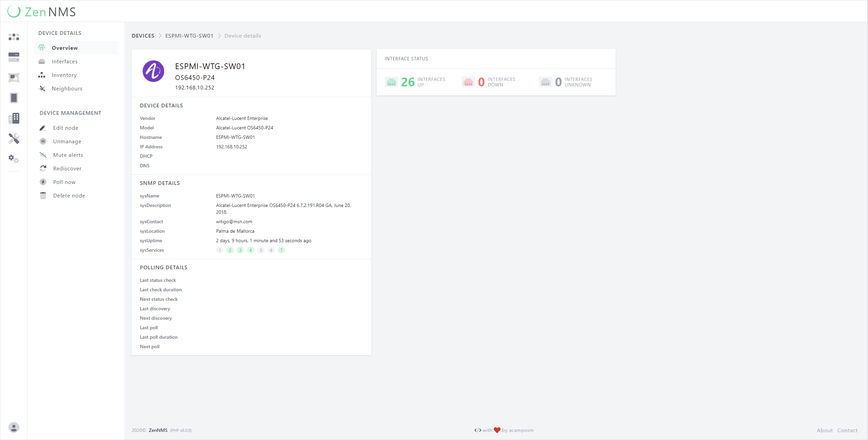Image resolution: width=868 pixels, height=440 pixels.
Task: Click the Neighbours network icon
Action: pos(42,88)
